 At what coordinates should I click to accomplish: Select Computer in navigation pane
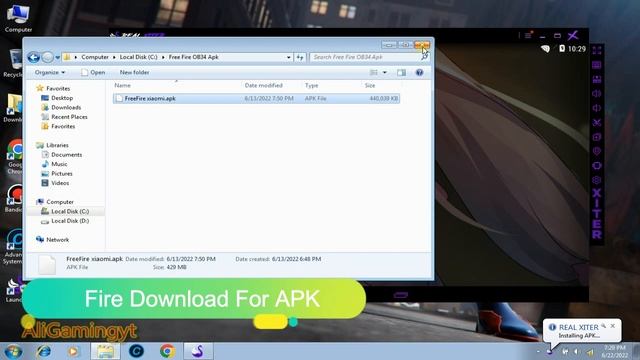[60, 202]
